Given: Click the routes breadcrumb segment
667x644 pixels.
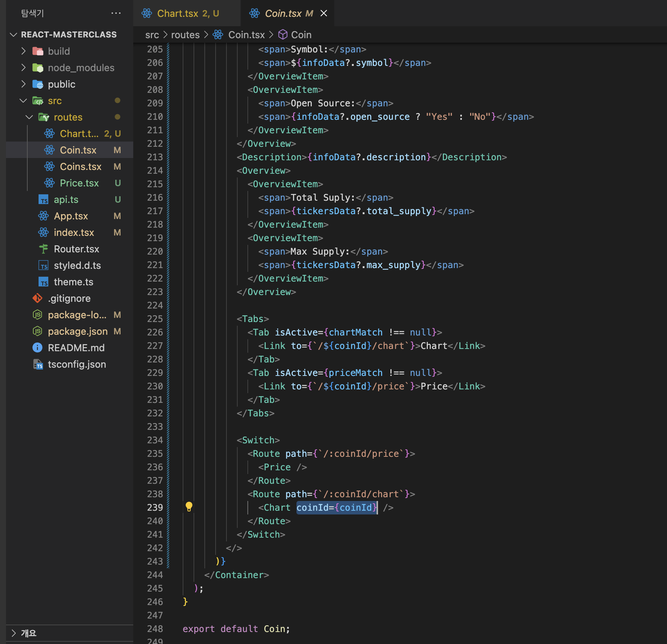Looking at the screenshot, I should pyautogui.click(x=185, y=35).
